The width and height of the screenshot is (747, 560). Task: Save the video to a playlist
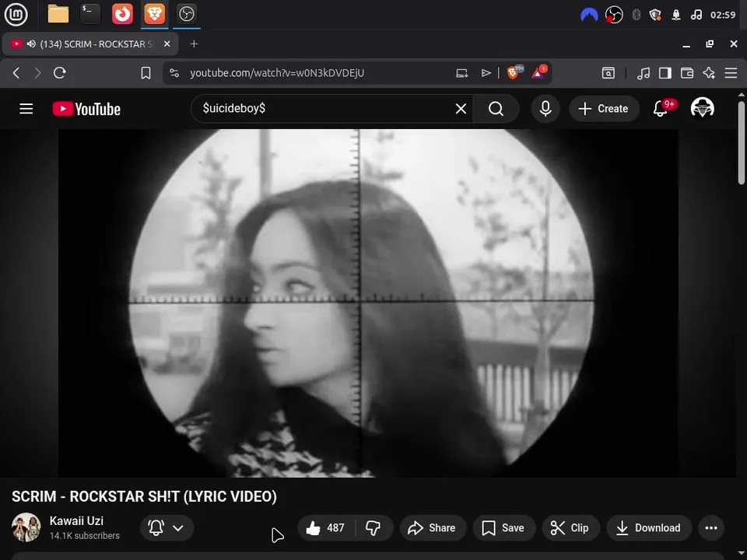[503, 527]
